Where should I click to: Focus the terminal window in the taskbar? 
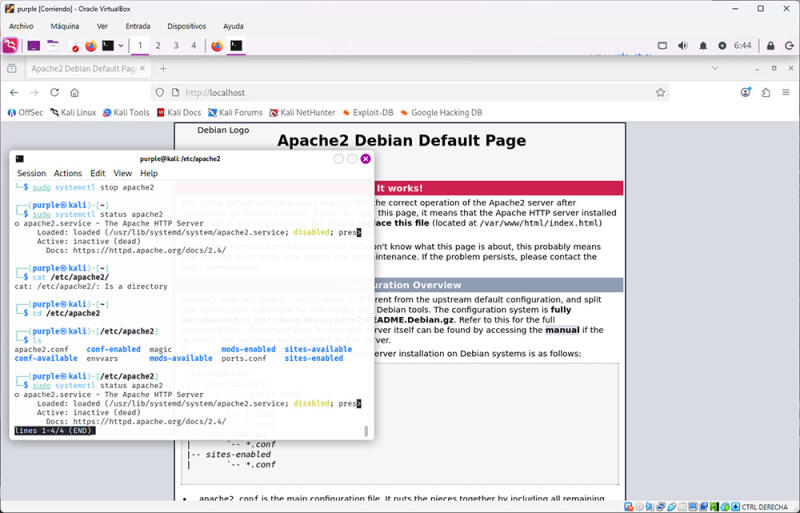(236, 45)
